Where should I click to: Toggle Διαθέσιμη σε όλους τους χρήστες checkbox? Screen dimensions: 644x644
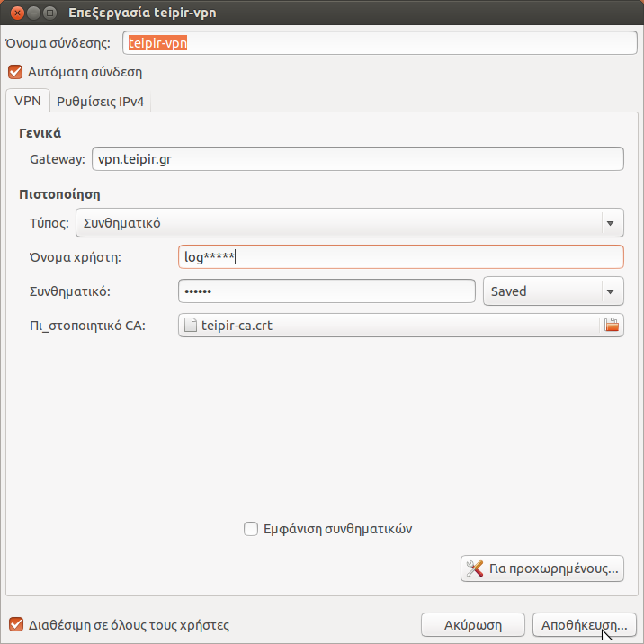pyautogui.click(x=15, y=625)
